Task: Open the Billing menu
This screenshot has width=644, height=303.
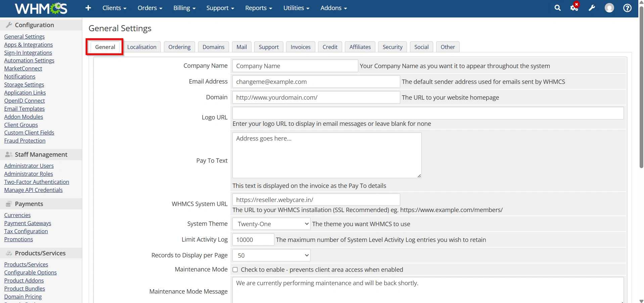Action: tap(184, 8)
